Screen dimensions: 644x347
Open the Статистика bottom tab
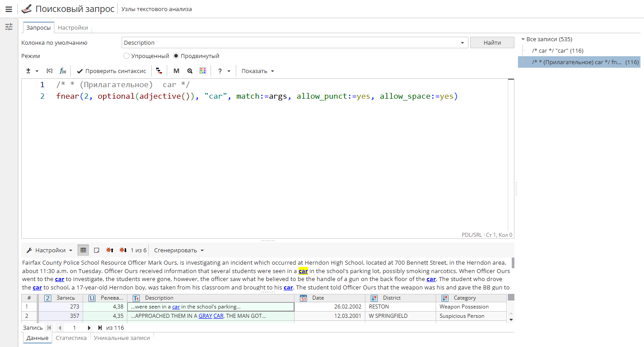(71, 338)
